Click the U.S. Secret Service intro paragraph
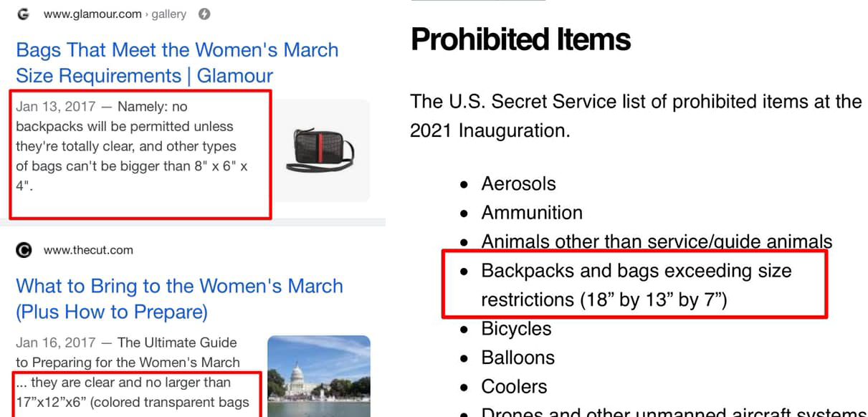Viewport: 868px width, 417px height. tap(635, 116)
